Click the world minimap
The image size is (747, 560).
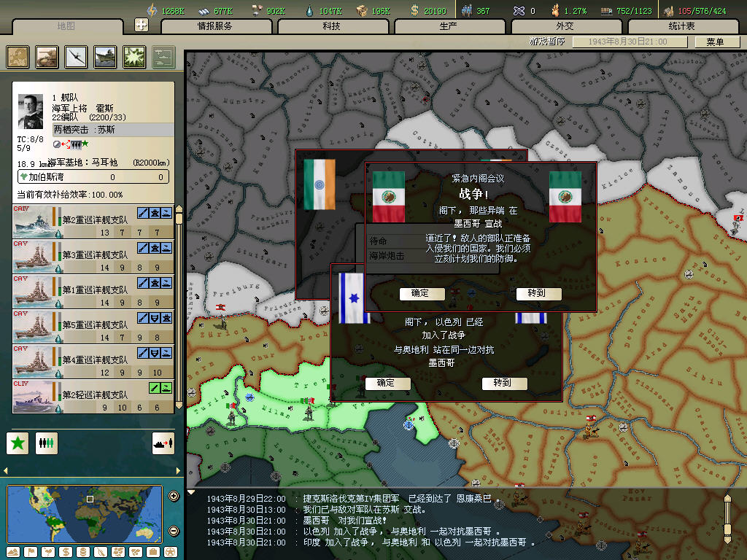point(85,513)
